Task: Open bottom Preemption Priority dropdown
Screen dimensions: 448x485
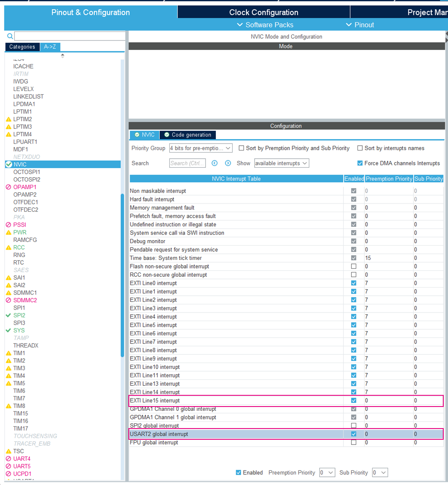Action: [x=327, y=472]
